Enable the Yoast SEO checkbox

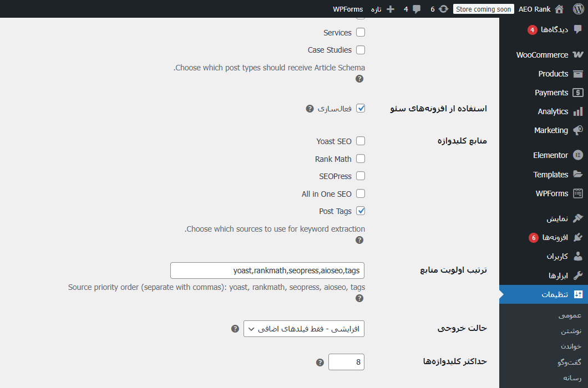click(x=361, y=141)
